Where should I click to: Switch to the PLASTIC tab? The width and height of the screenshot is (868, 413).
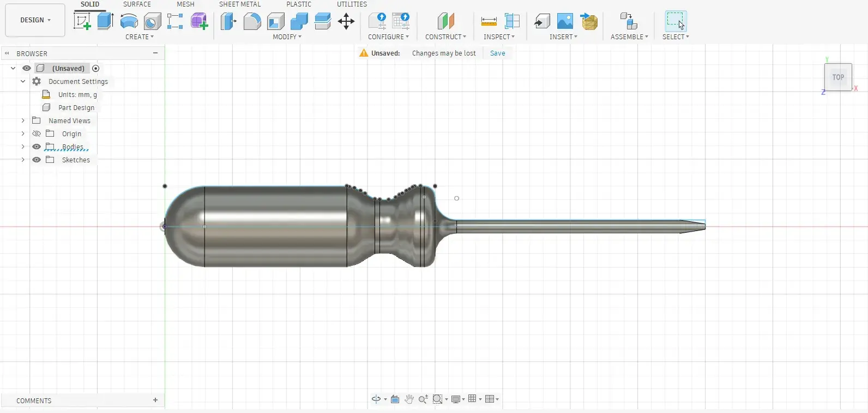click(299, 4)
